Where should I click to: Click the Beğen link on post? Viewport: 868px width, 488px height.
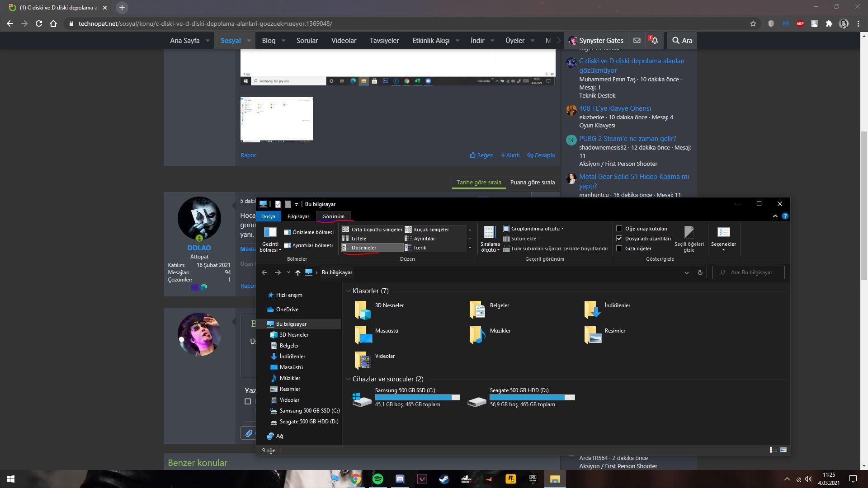[481, 155]
